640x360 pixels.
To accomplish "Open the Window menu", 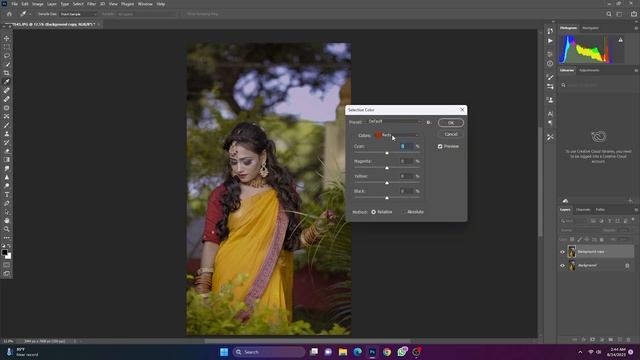I will [145, 4].
